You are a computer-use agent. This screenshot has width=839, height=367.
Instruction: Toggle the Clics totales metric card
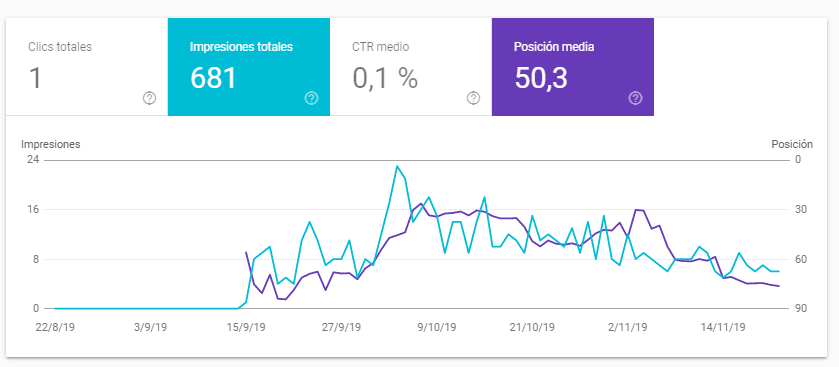pyautogui.click(x=87, y=67)
